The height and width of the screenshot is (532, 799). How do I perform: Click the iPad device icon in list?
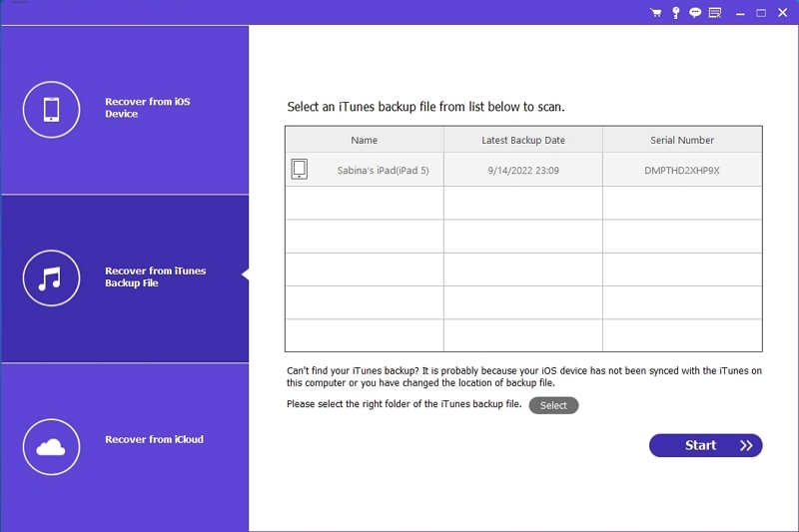point(300,170)
